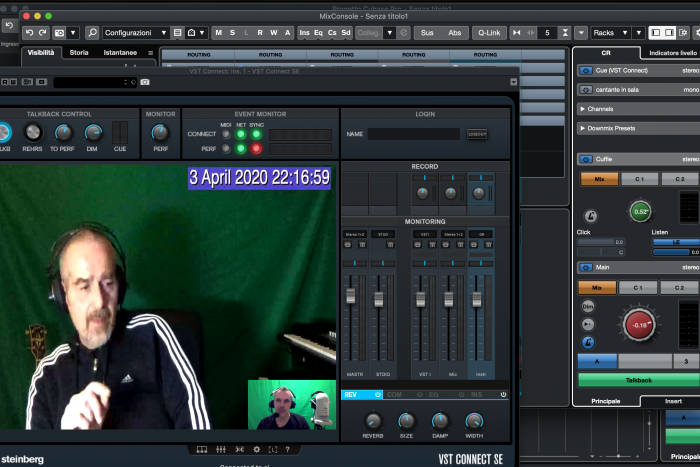Click the metronome icon in Cuffie section
The image size is (700, 467).
[x=591, y=216]
